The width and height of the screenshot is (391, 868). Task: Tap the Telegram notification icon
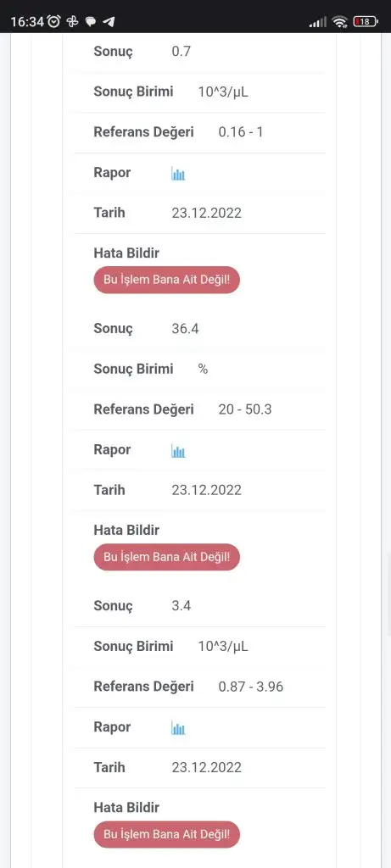click(109, 21)
